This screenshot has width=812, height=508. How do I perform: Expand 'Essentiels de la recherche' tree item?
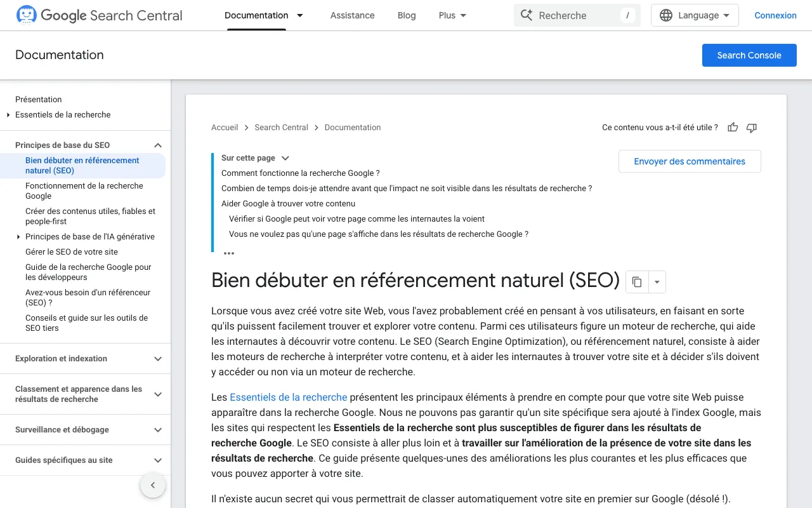[x=8, y=115]
